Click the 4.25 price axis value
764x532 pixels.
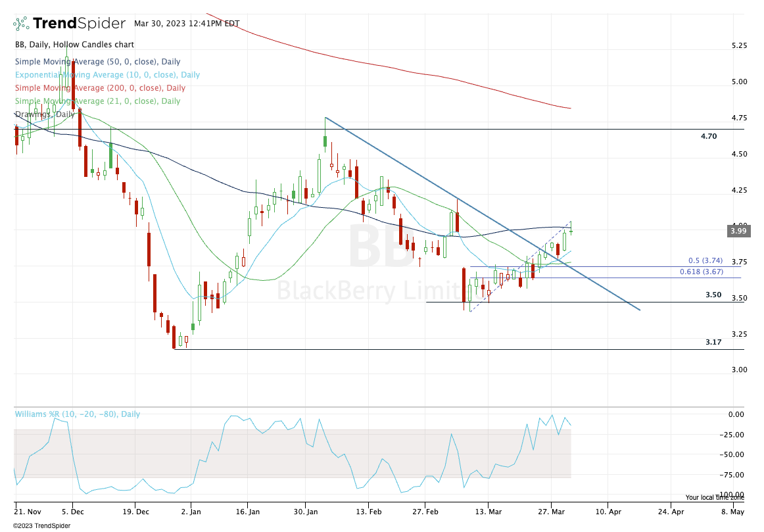pyautogui.click(x=739, y=189)
